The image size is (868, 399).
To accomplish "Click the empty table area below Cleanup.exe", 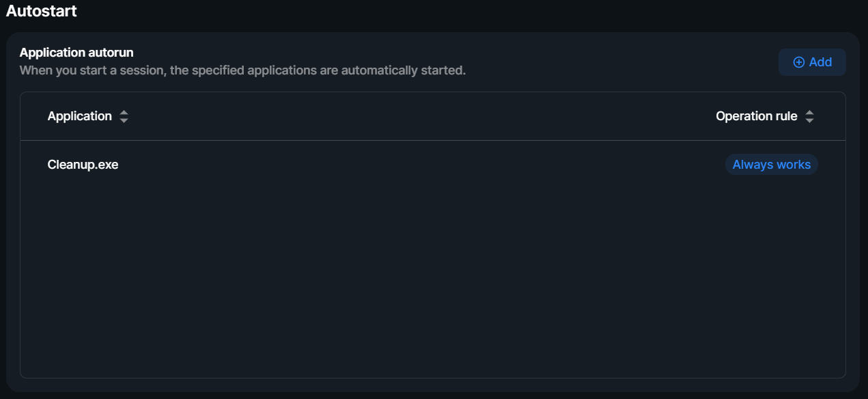I will point(433,283).
